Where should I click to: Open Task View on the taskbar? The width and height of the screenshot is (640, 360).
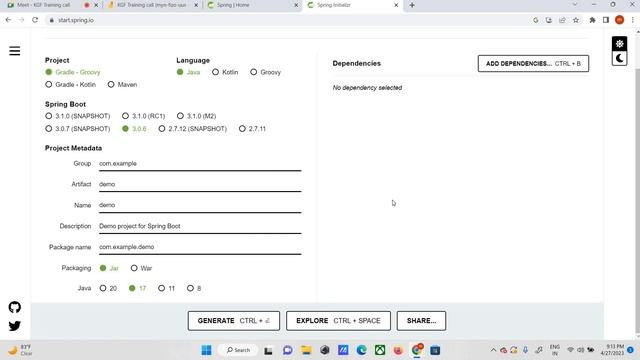[268, 350]
